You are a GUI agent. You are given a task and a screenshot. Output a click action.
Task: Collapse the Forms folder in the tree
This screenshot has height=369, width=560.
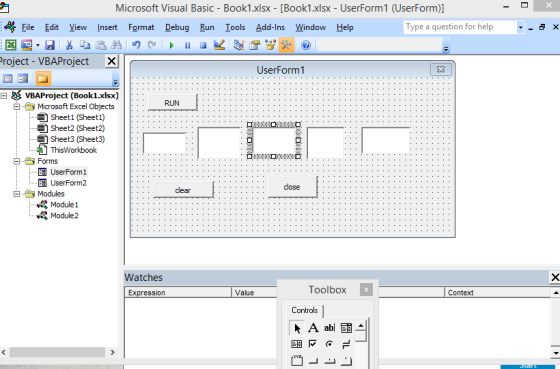pyautogui.click(x=17, y=161)
